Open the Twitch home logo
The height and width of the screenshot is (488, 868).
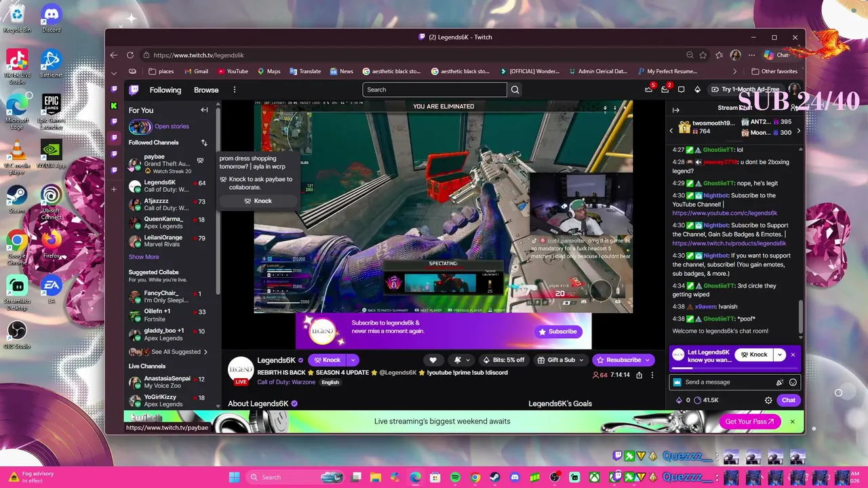pyautogui.click(x=134, y=89)
